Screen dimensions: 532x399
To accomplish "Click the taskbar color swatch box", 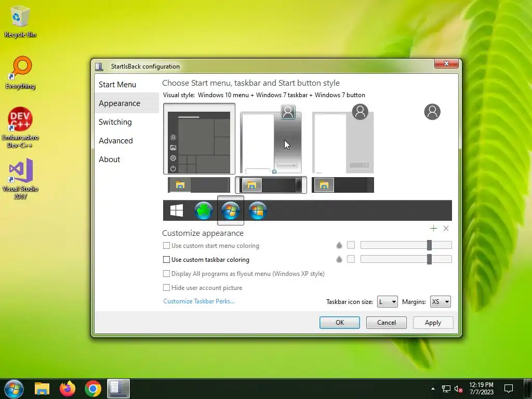I will coord(351,259).
